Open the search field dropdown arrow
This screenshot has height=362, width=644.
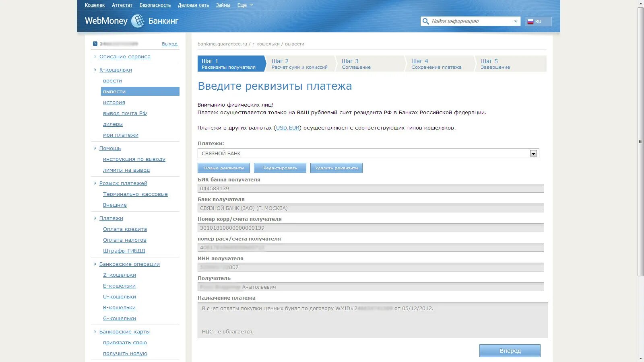point(516,21)
